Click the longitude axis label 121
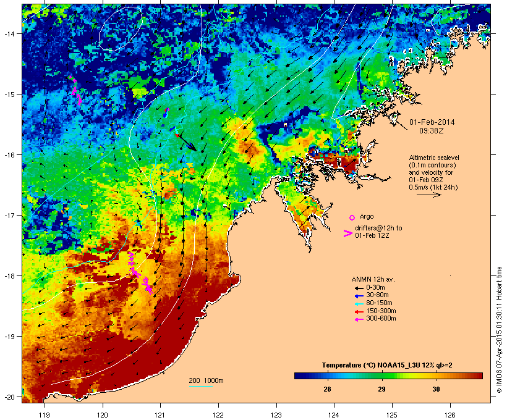Screen dimensions: 507x420 tap(160, 415)
